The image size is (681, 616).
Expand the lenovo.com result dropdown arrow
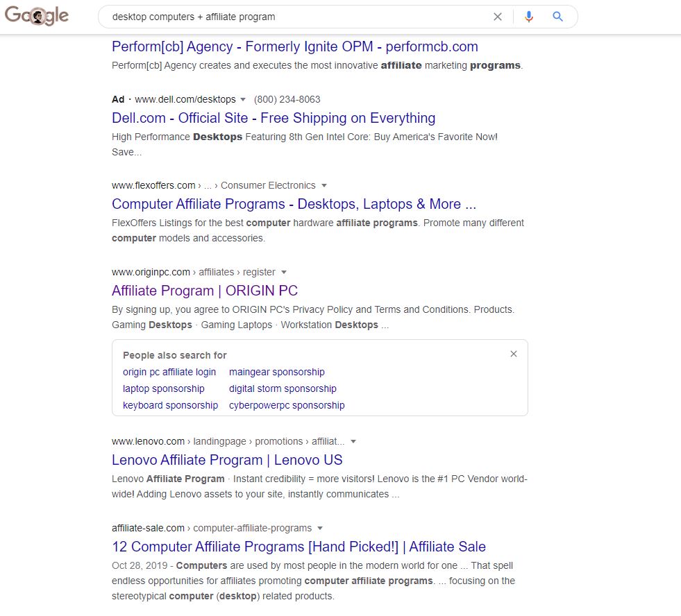(x=353, y=441)
